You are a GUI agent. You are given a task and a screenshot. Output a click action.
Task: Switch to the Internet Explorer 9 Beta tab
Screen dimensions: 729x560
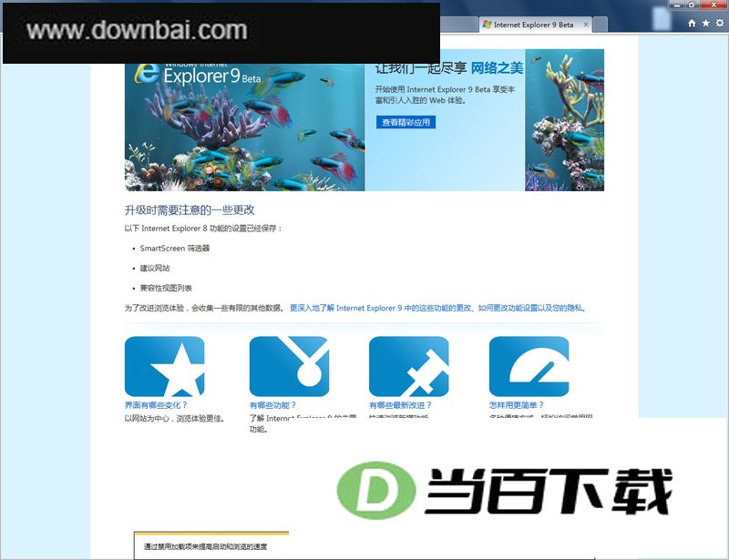[x=533, y=25]
